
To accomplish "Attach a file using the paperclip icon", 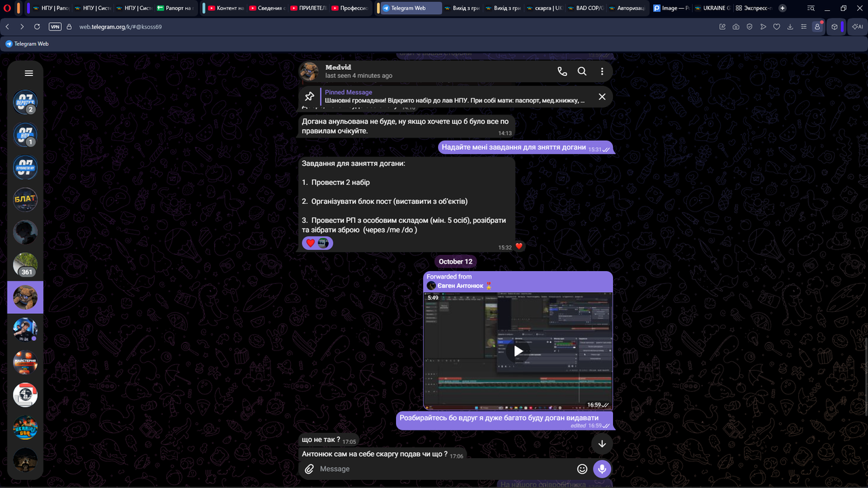I will (x=309, y=469).
